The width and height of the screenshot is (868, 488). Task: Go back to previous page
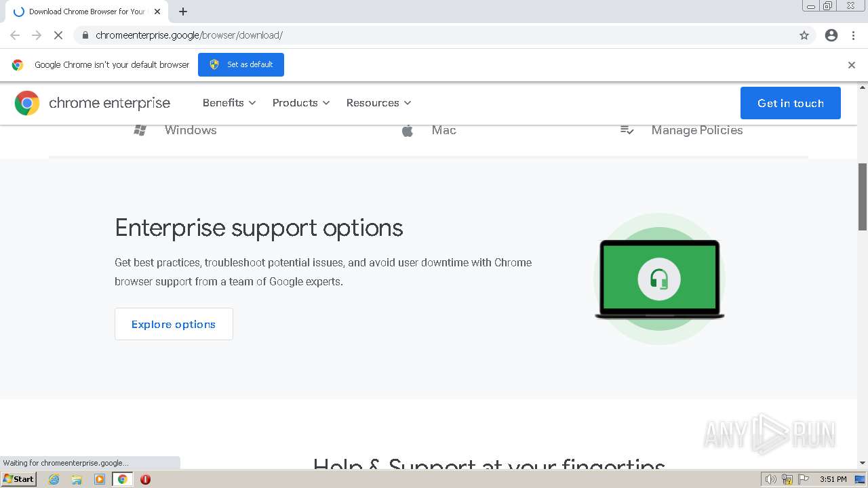[15, 35]
